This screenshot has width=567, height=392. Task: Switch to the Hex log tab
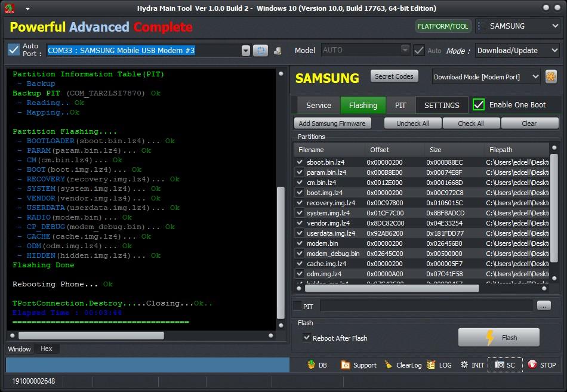point(47,348)
